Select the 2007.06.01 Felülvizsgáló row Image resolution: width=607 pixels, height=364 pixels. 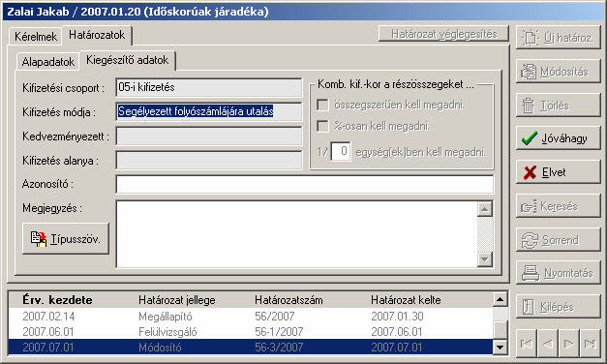tap(251, 332)
